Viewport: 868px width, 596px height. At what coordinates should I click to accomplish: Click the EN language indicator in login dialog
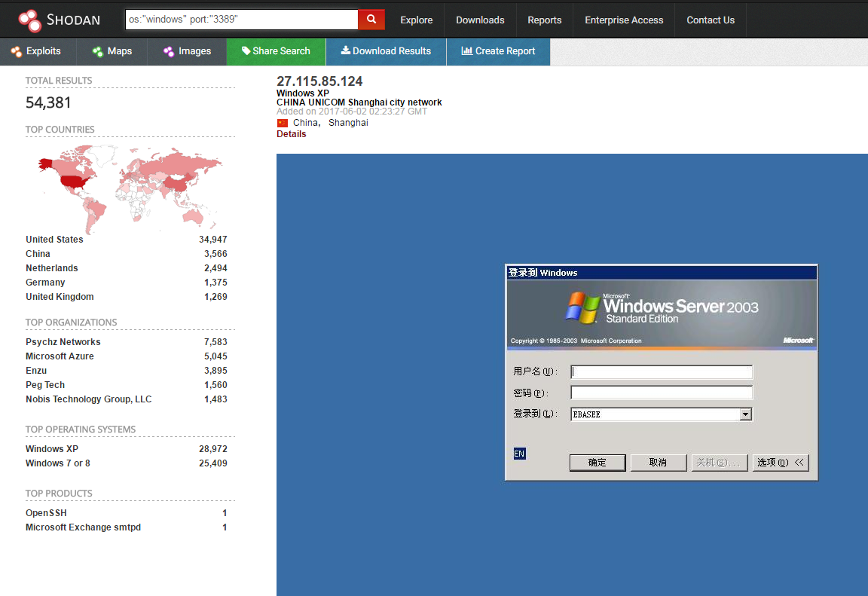[519, 454]
